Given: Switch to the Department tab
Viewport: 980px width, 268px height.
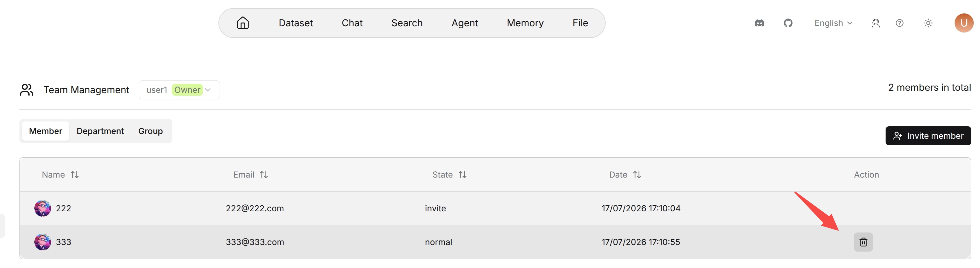Looking at the screenshot, I should tap(100, 131).
